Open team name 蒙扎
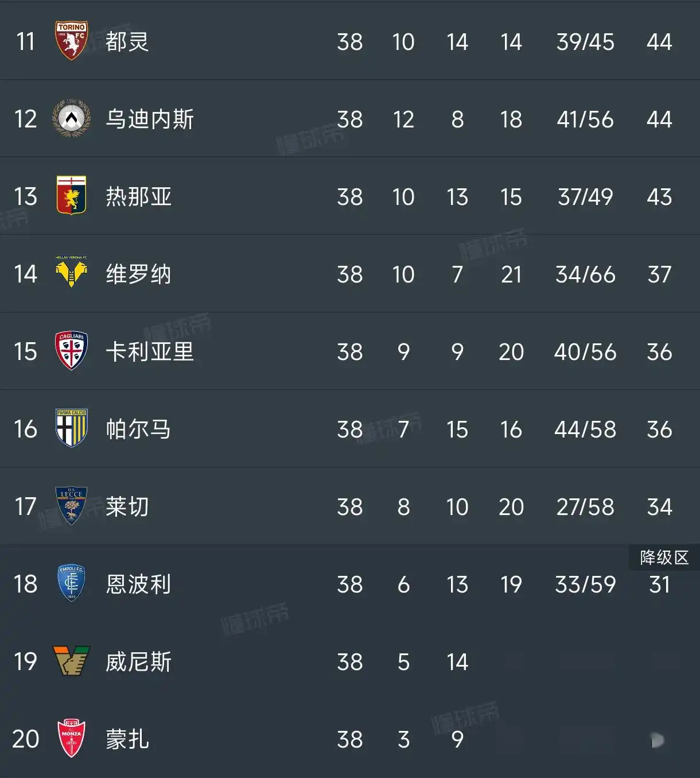Viewport: 700px width, 778px height. click(x=127, y=739)
